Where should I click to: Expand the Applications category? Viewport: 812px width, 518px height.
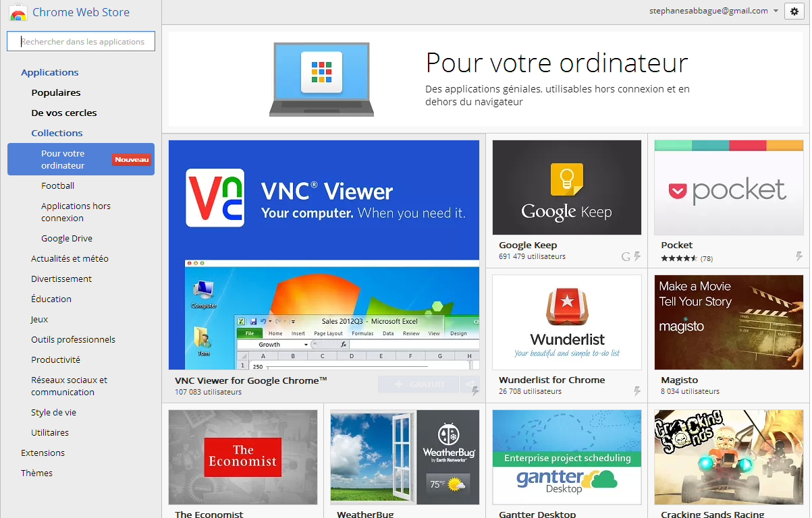(50, 72)
